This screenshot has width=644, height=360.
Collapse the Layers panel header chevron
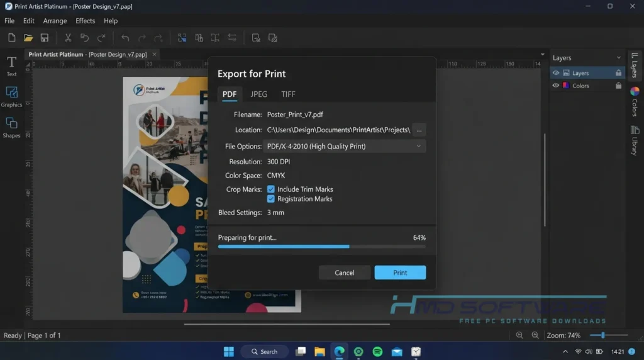click(619, 58)
